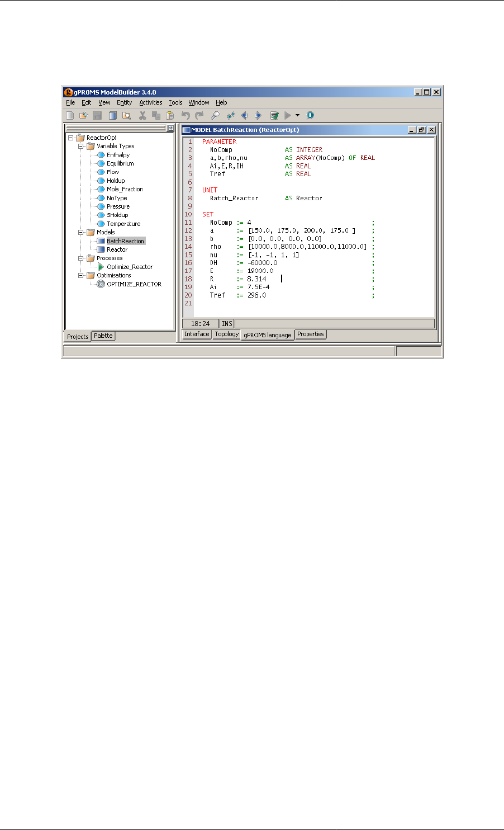The image size is (504, 830).
Task: Select the NoType variable type
Action: pyautogui.click(x=117, y=198)
